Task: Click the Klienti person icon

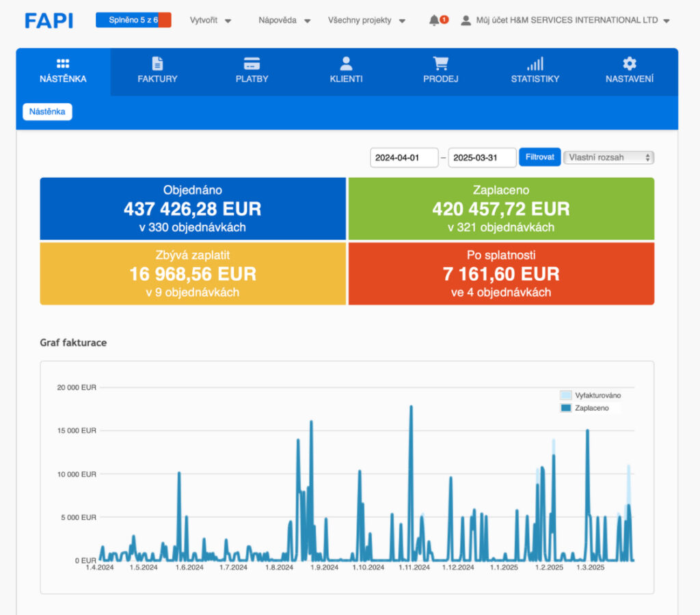Action: coord(346,64)
